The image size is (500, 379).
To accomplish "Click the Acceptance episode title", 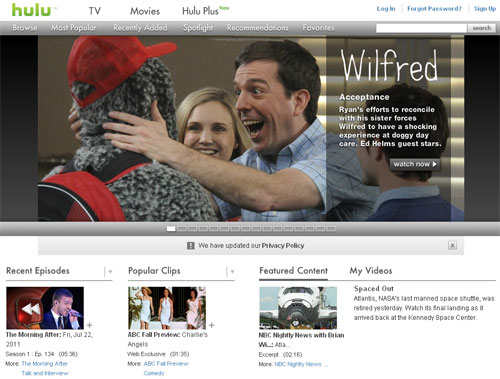I will (364, 97).
